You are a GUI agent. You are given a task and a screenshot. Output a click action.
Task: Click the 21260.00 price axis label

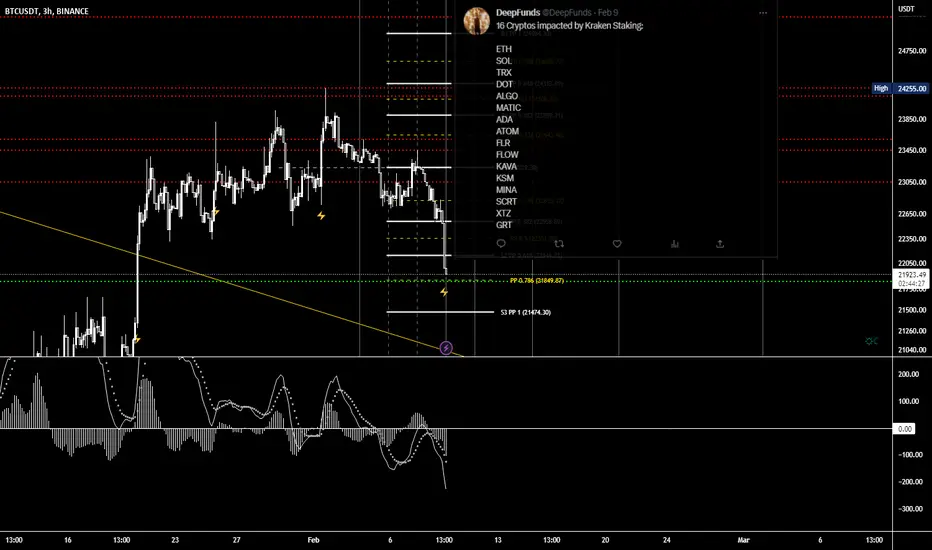[x=912, y=331]
